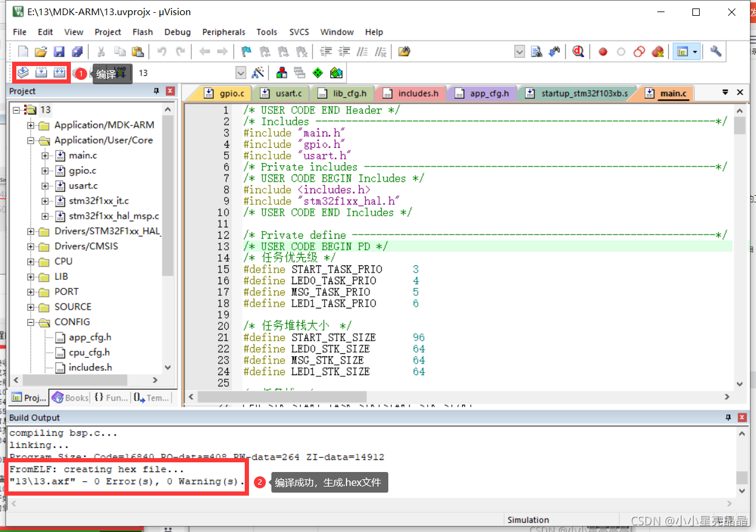The width and height of the screenshot is (756, 532).
Task: Open Options for Target magic wand icon
Action: click(x=257, y=73)
